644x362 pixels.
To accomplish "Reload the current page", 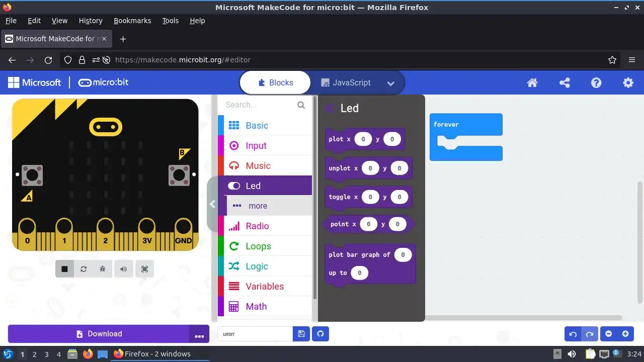I will (x=48, y=60).
